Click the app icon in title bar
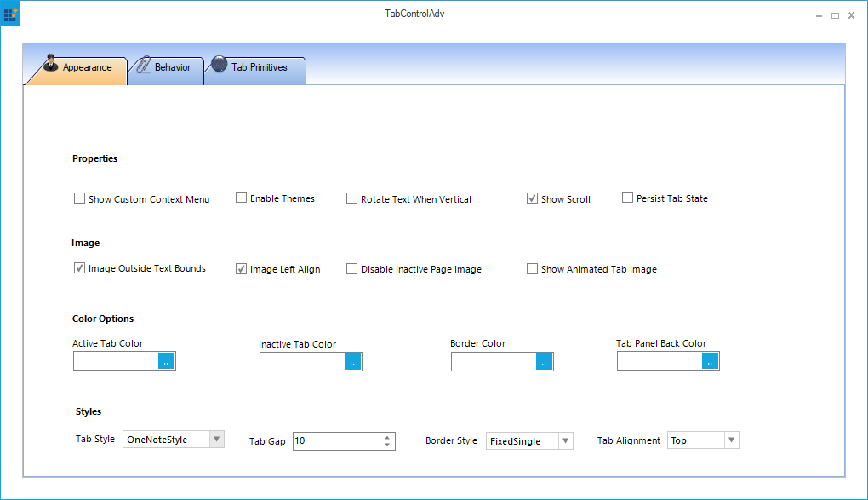 11,14
